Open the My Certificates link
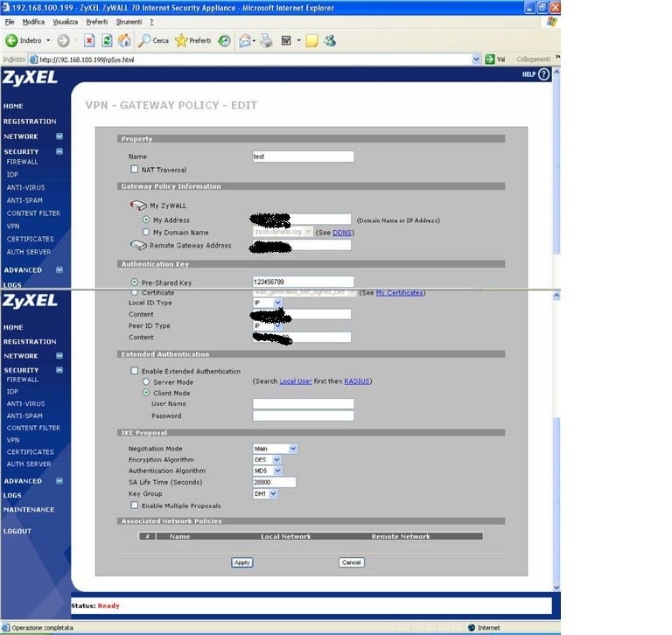 pyautogui.click(x=399, y=293)
